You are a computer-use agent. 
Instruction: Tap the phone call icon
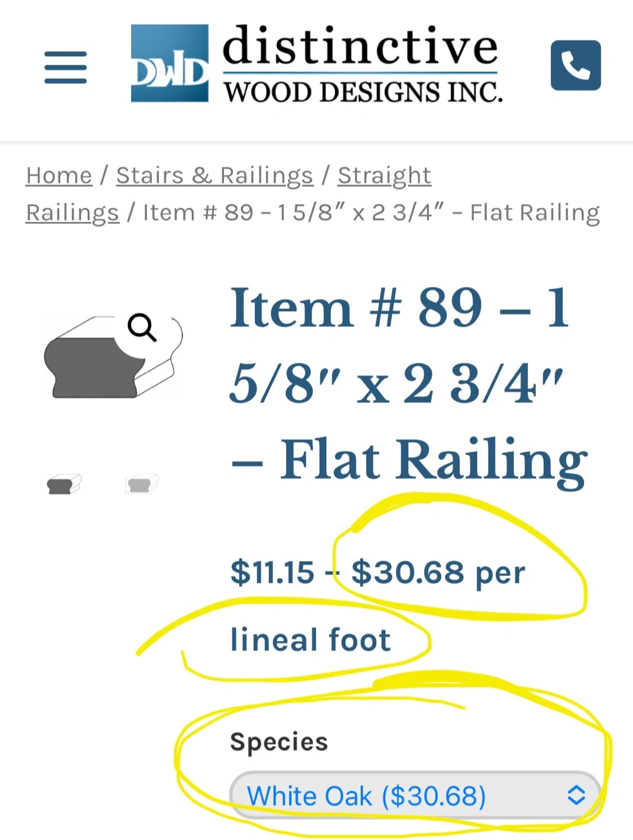(575, 65)
